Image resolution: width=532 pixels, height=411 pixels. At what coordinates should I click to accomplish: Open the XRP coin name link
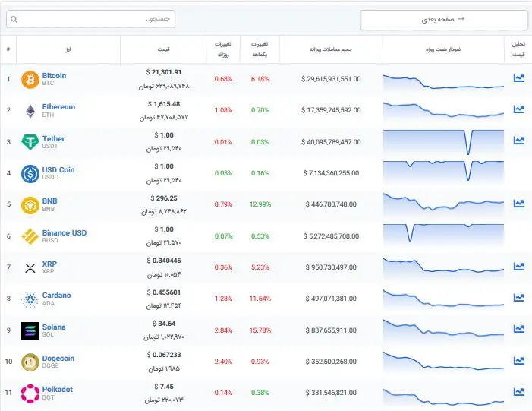[x=49, y=264]
